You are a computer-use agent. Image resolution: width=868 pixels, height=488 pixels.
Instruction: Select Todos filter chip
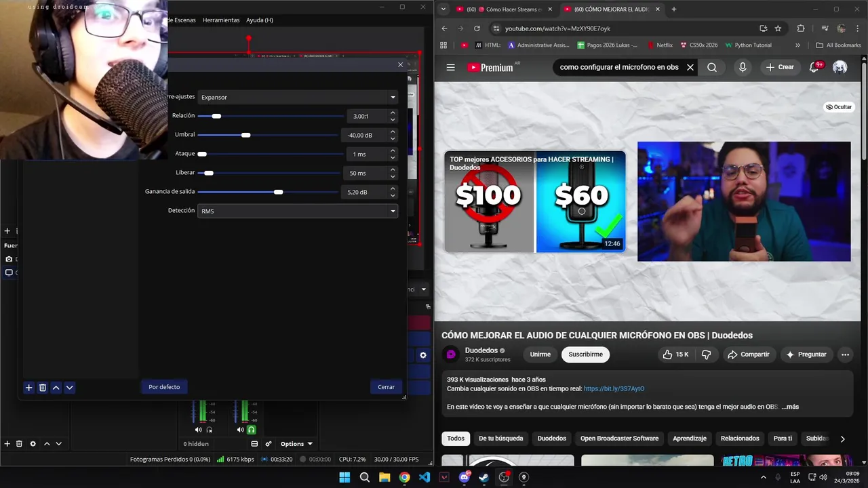pos(456,439)
